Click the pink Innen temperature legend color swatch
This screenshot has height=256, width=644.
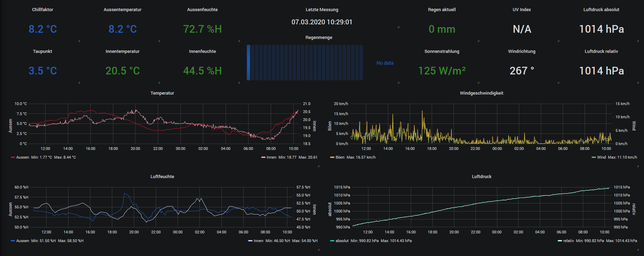click(263, 157)
